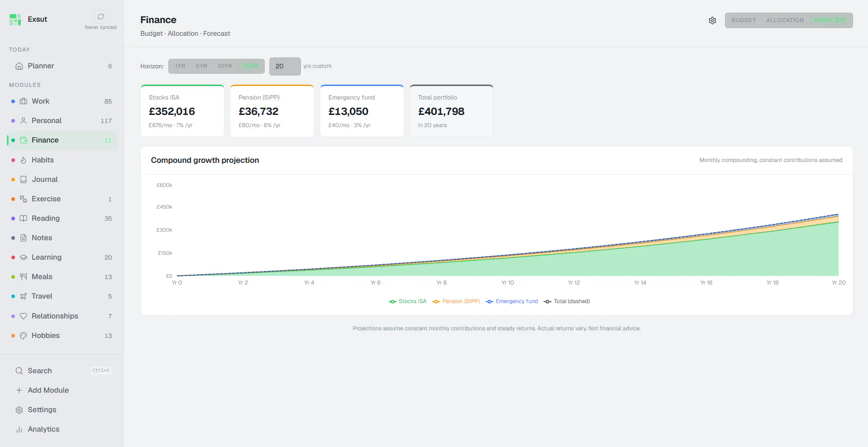Open the Relationships heart icon
868x447 pixels.
tap(24, 316)
